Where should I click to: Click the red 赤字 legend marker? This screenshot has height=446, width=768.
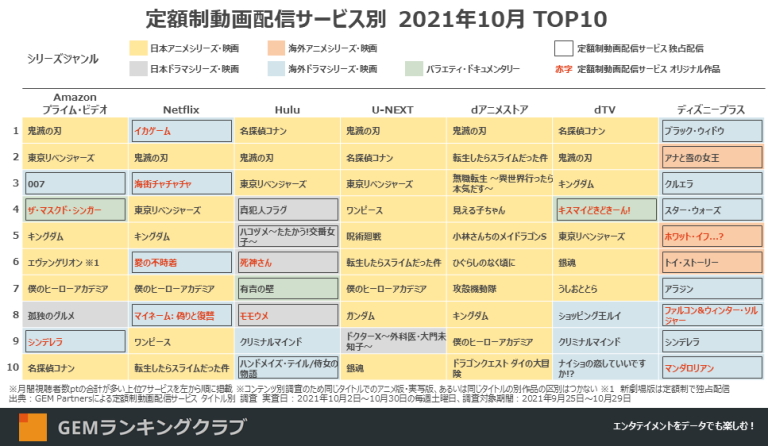pyautogui.click(x=564, y=69)
